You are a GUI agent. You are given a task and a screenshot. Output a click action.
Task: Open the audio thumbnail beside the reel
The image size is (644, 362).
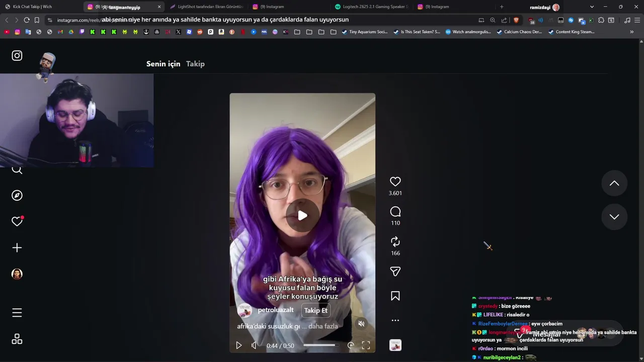pyautogui.click(x=395, y=345)
